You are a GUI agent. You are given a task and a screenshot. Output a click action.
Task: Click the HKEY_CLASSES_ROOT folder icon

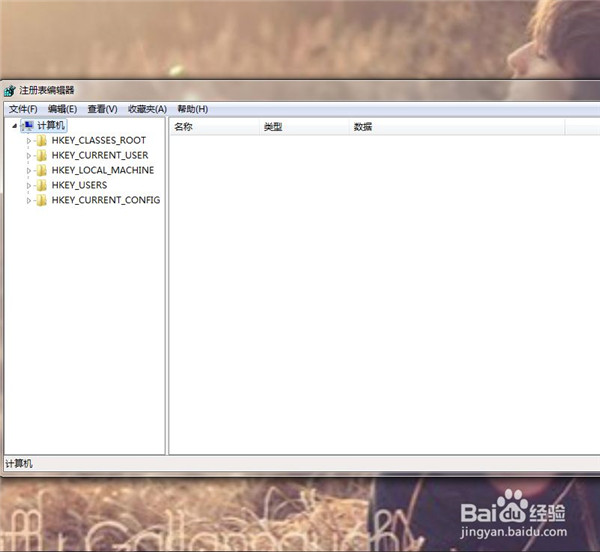pyautogui.click(x=41, y=141)
